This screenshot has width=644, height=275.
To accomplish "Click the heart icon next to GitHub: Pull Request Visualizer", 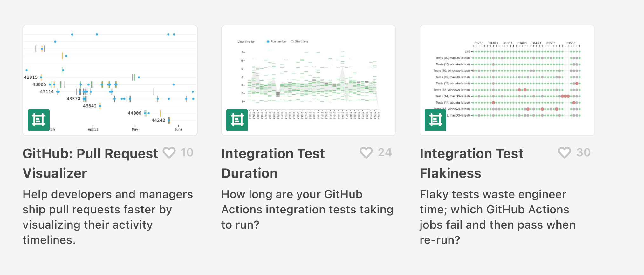I will pos(169,153).
